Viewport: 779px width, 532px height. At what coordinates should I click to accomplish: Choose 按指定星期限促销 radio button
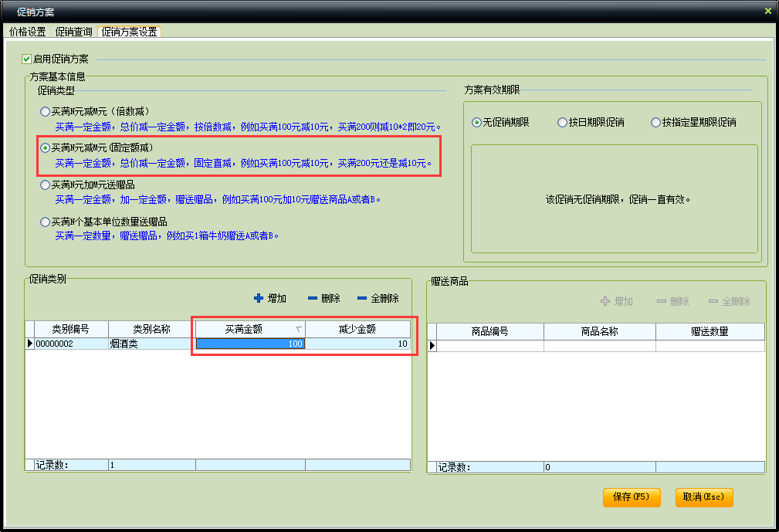click(656, 123)
